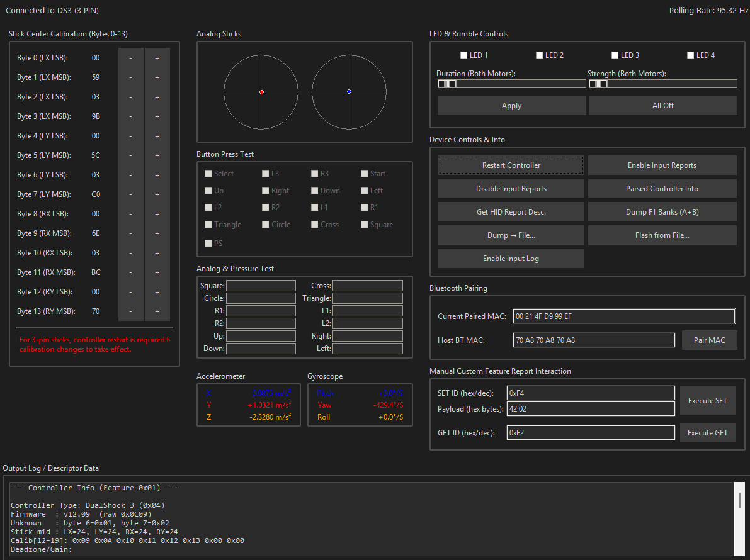
Task: Focus the SET ID (hex/dec) field
Action: pyautogui.click(x=591, y=393)
